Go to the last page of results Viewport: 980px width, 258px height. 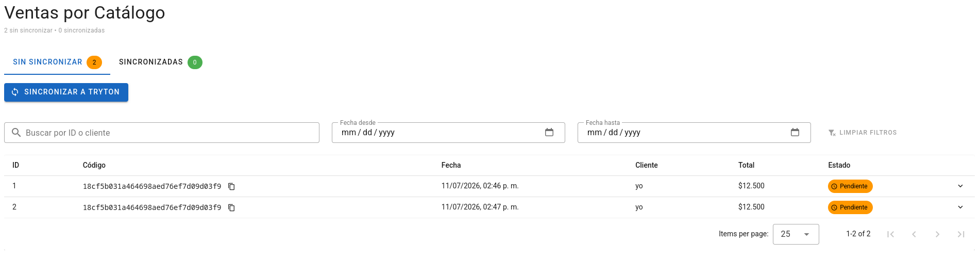pyautogui.click(x=961, y=234)
